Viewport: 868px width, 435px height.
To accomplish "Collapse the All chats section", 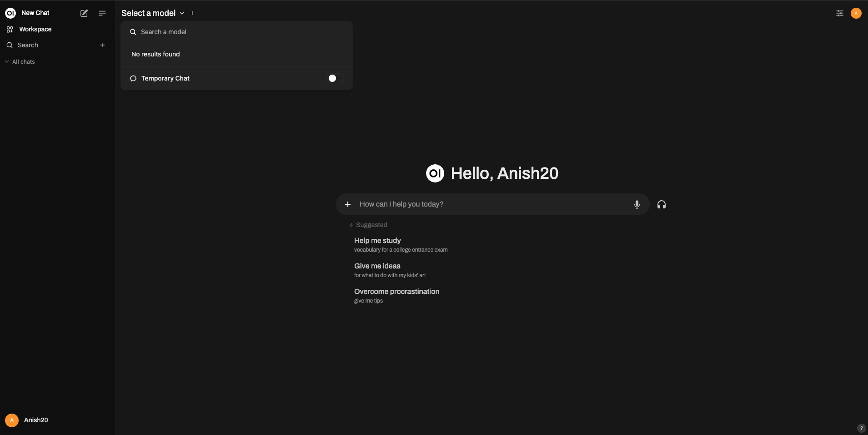I will click(6, 61).
